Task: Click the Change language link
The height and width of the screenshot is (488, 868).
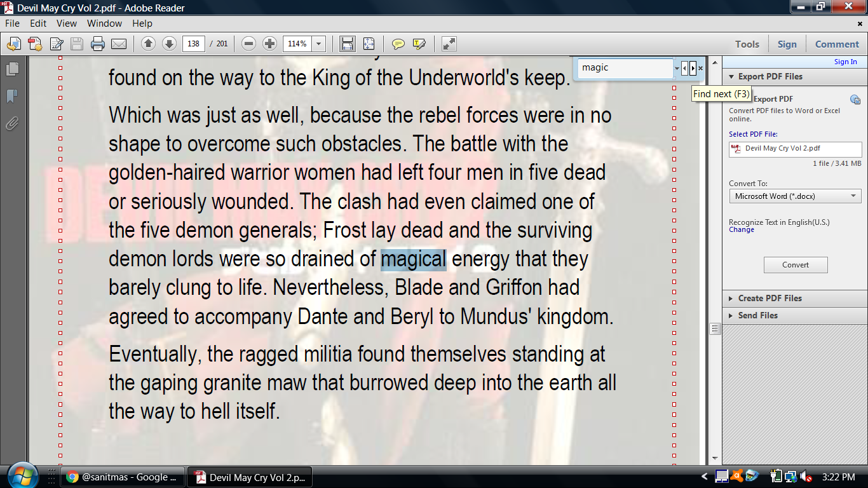Action: [x=742, y=229]
